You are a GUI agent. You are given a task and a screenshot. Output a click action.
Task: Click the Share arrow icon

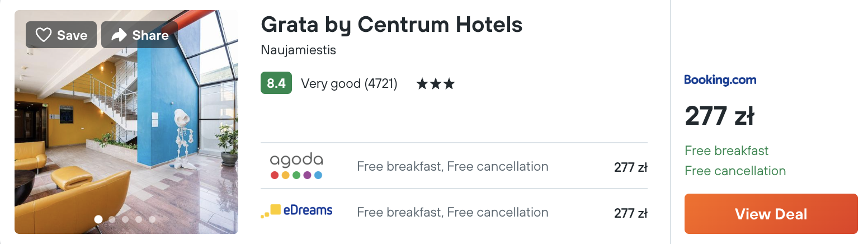pos(119,35)
